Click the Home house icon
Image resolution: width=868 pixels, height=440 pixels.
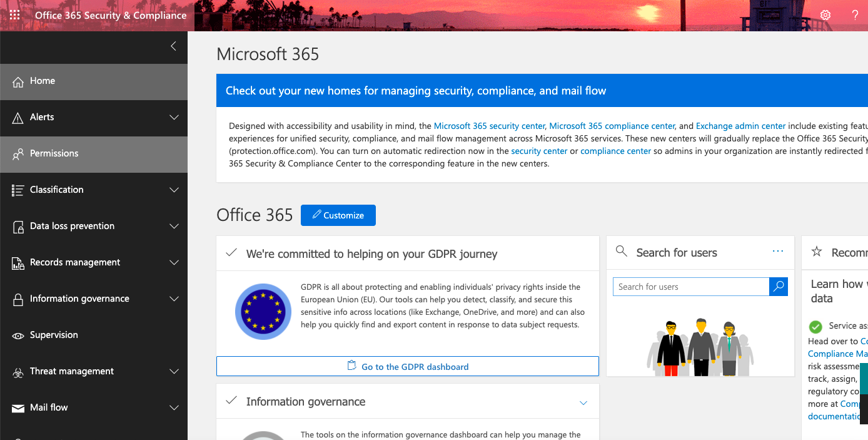18,81
